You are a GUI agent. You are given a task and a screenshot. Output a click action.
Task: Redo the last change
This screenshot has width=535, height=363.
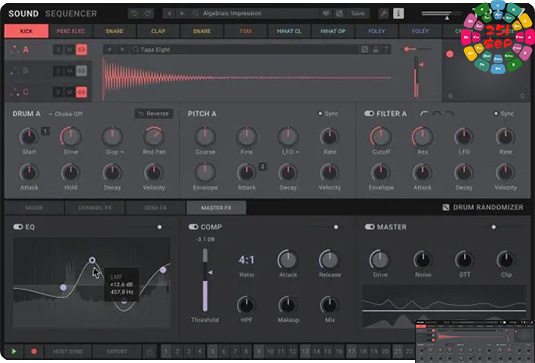[148, 13]
